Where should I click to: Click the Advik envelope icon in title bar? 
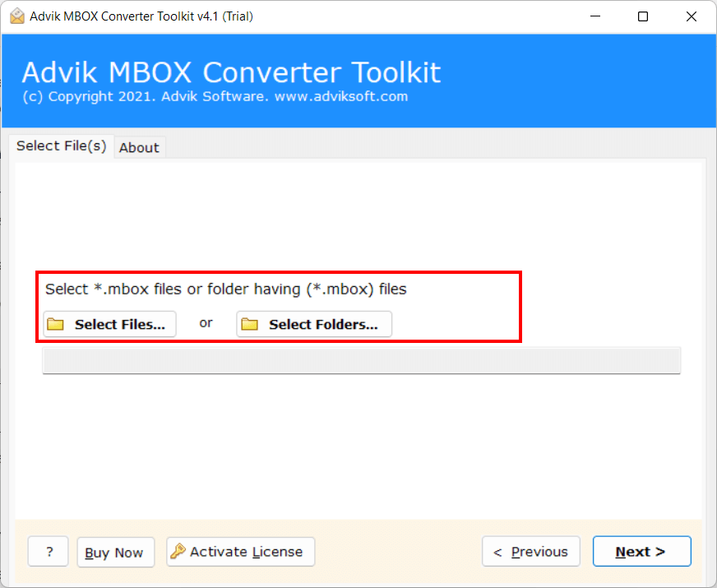click(x=17, y=16)
